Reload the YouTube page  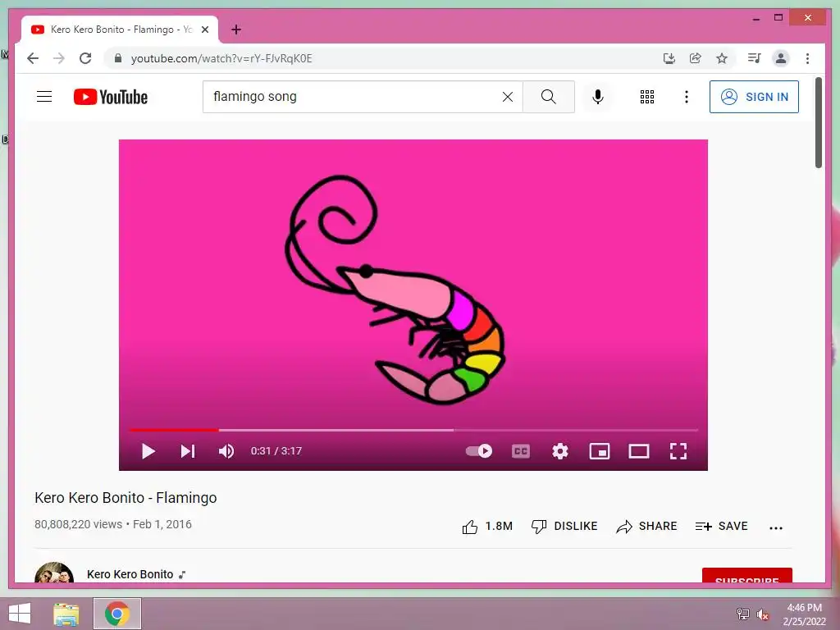(85, 58)
